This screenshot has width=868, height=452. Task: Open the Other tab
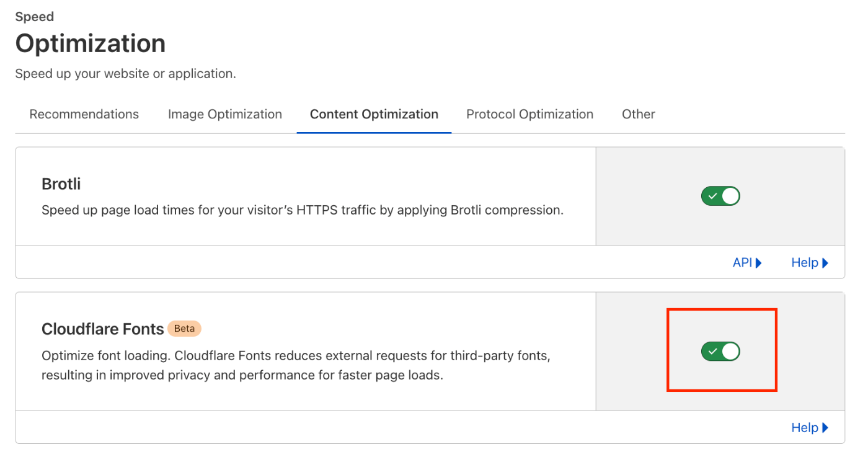tap(639, 114)
